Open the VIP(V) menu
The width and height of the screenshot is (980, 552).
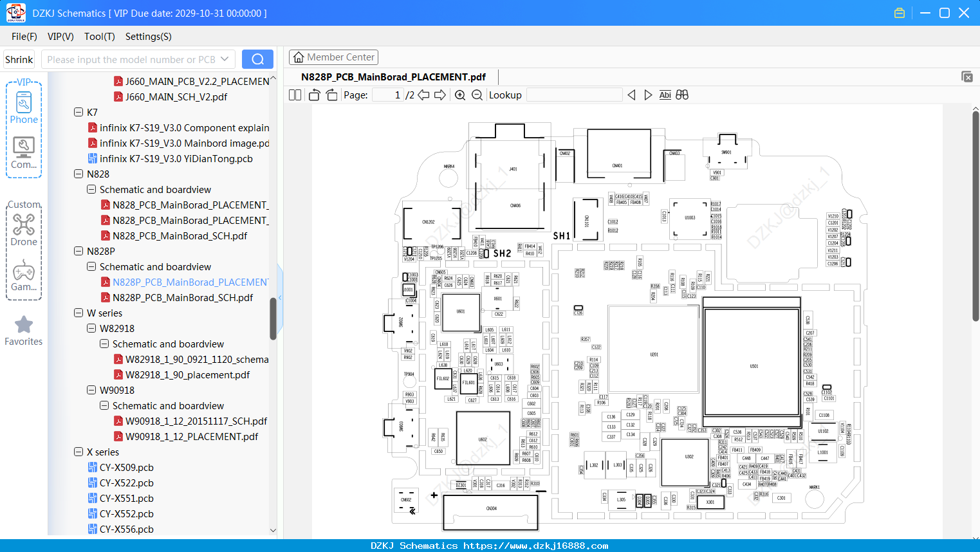tap(60, 37)
